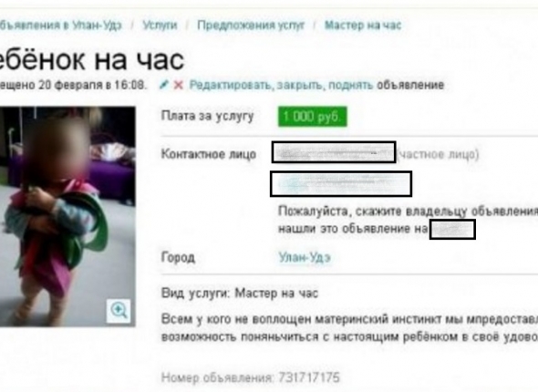
Task: Click the red X close-ad icon
Action: (178, 85)
